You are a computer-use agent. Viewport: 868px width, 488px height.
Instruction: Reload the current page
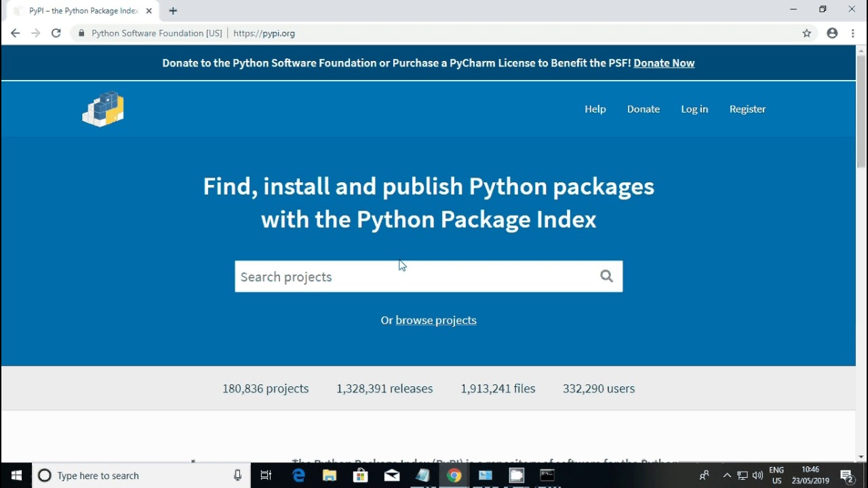pos(56,33)
